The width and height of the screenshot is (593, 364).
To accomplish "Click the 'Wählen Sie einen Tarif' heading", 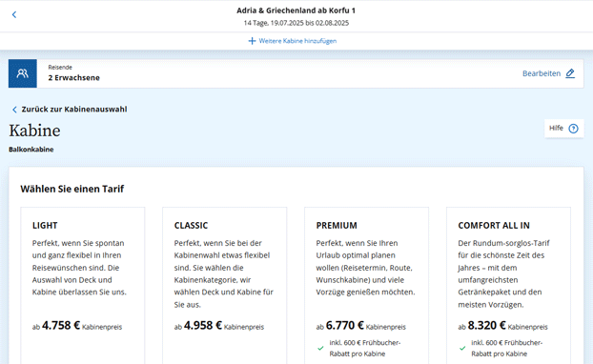I will (x=72, y=189).
